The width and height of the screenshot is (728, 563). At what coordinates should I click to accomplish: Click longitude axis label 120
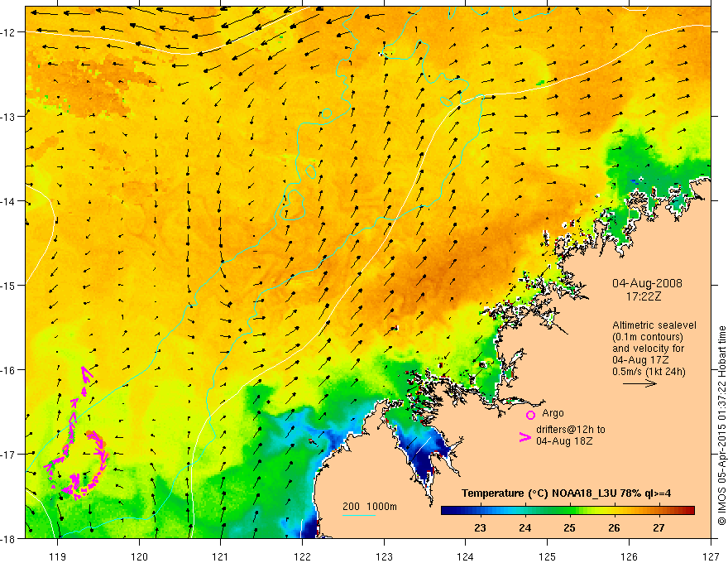[x=139, y=556]
